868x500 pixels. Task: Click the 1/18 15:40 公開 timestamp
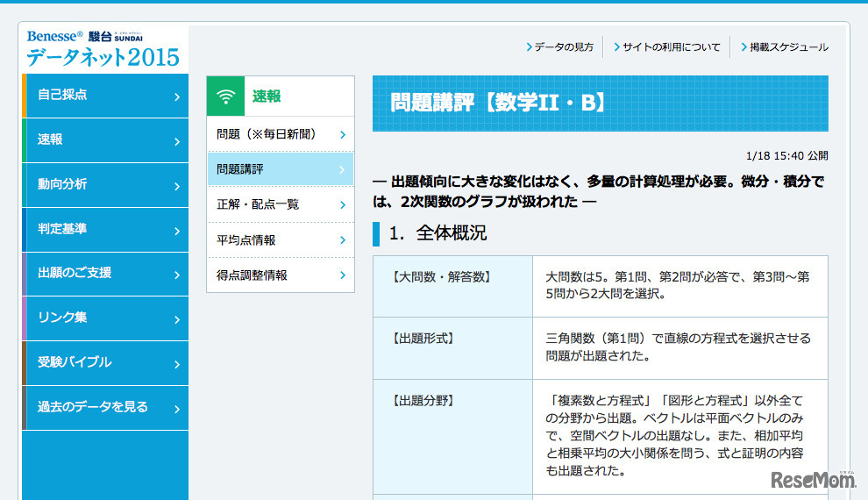786,155
